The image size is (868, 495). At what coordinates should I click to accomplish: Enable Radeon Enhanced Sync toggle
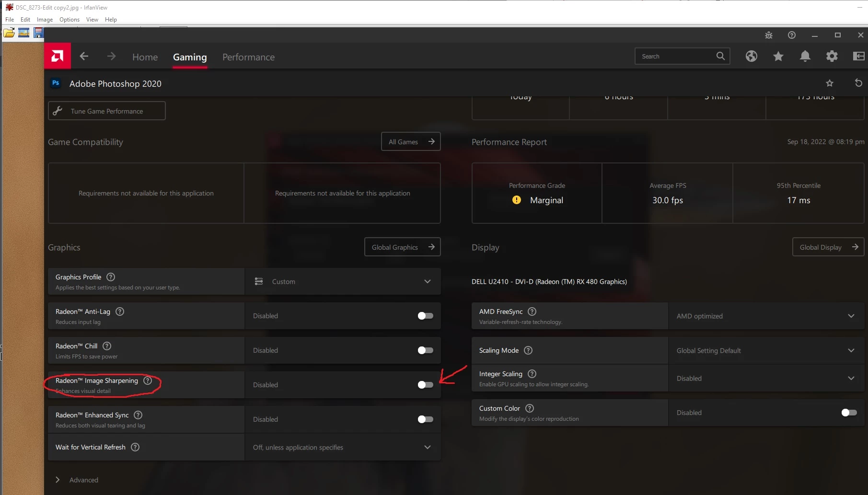425,419
